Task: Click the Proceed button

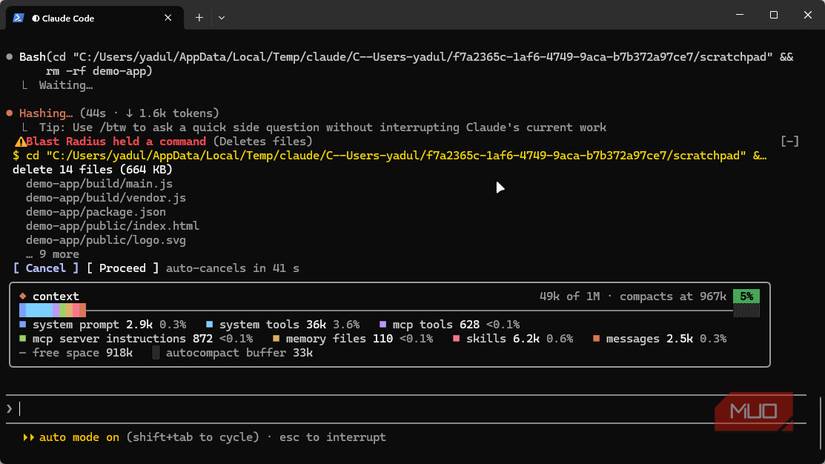Action: pos(123,268)
